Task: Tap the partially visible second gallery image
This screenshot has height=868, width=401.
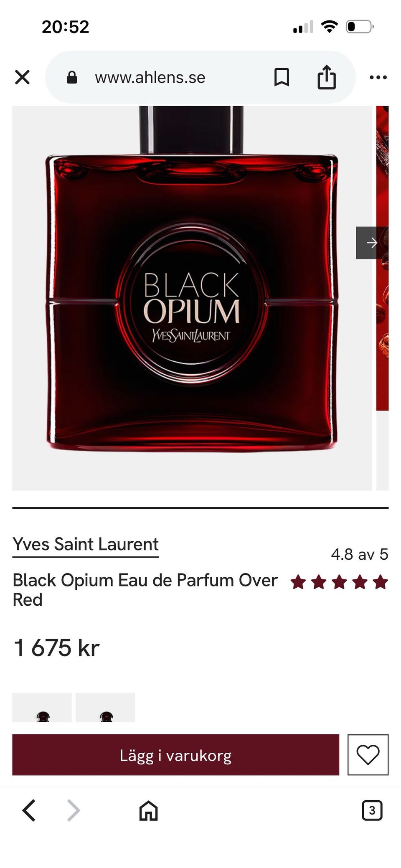Action: click(382, 298)
